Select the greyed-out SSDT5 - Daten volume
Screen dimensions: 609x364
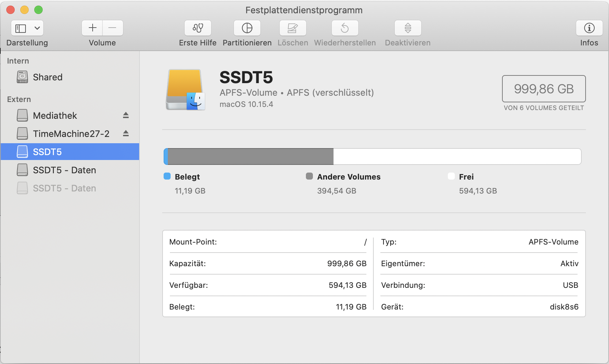64,188
